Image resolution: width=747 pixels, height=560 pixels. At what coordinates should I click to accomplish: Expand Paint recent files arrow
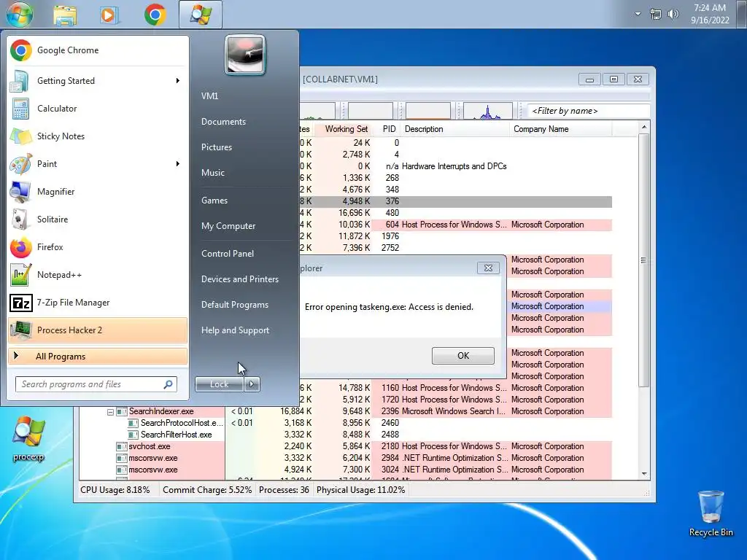pos(178,164)
